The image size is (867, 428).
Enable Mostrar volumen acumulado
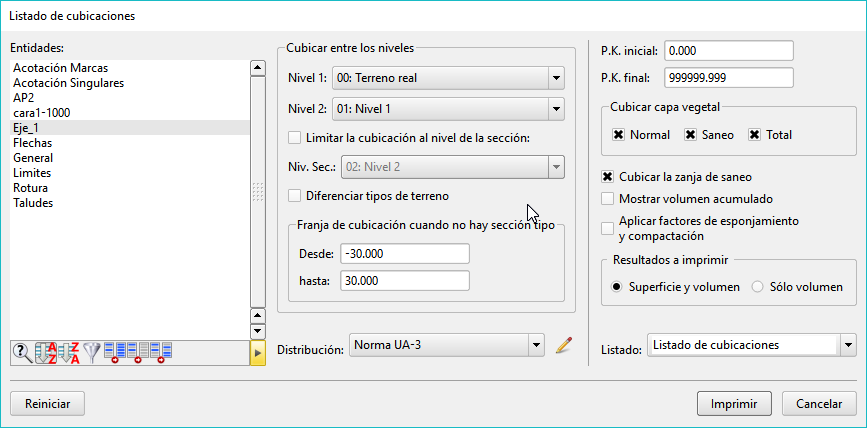click(x=608, y=198)
